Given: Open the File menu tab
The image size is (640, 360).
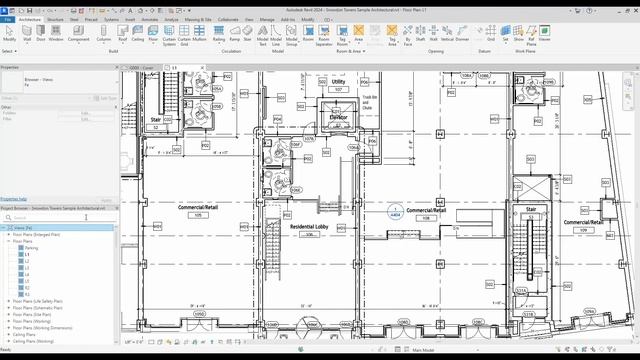Looking at the screenshot, I should click(8, 19).
